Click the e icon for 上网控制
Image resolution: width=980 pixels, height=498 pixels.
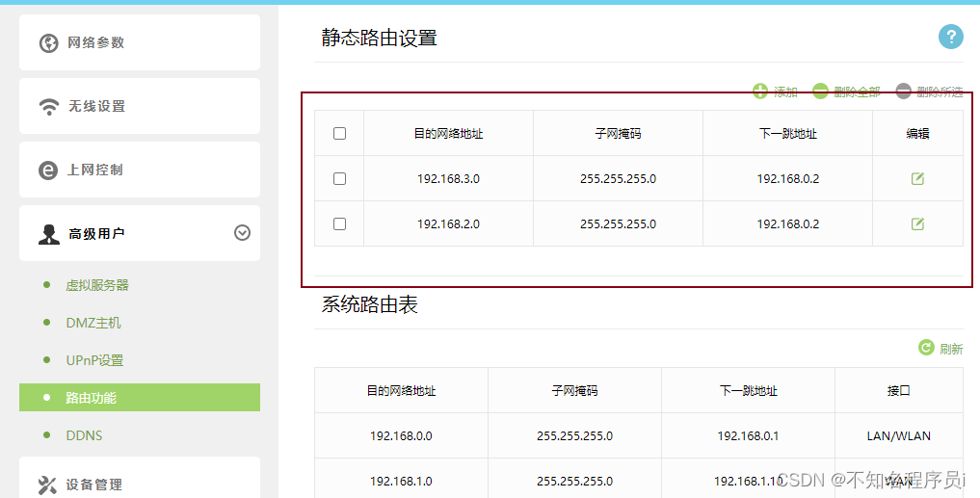(48, 170)
